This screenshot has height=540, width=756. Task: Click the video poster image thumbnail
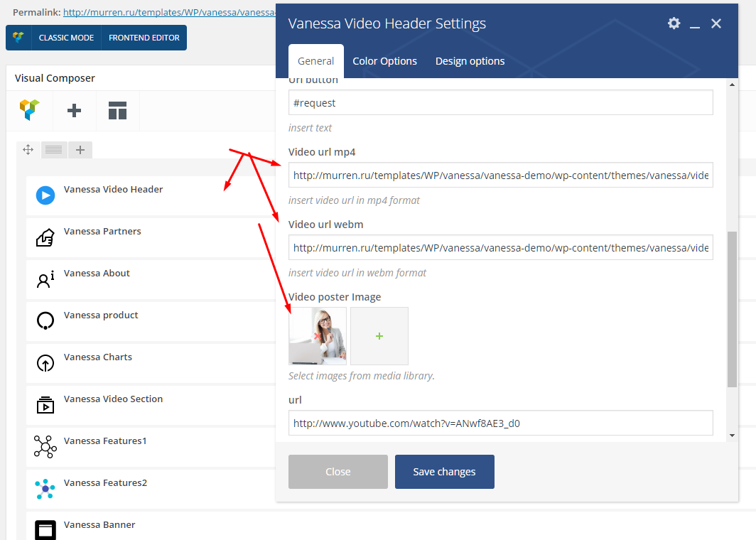pyautogui.click(x=318, y=336)
